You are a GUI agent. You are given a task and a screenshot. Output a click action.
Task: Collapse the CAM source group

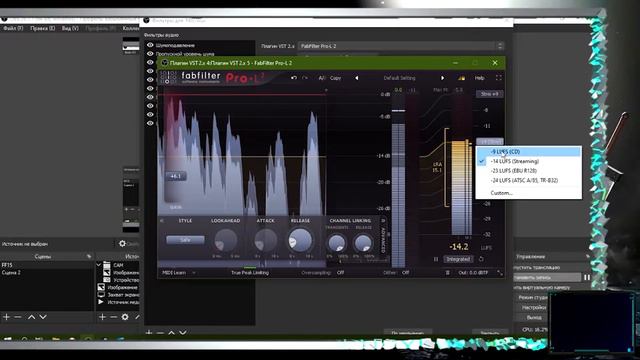point(99,265)
